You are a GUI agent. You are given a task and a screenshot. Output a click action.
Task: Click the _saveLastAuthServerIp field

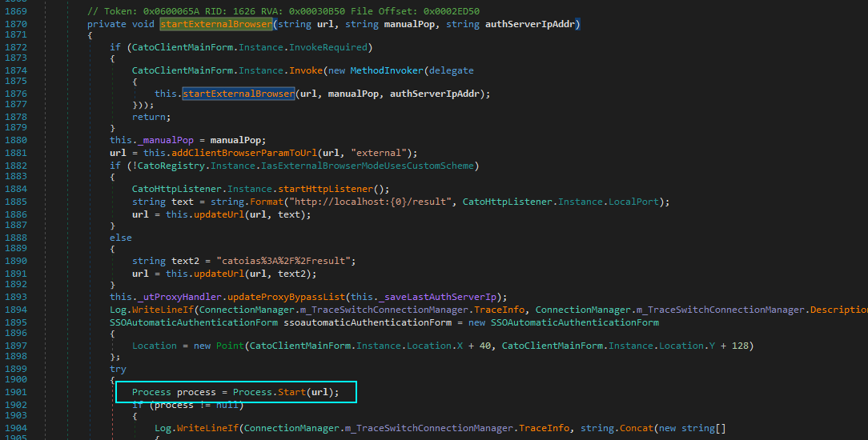[438, 297]
